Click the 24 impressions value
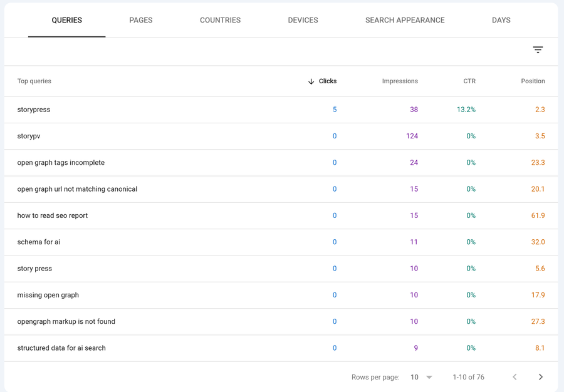This screenshot has width=564, height=392. (x=414, y=163)
